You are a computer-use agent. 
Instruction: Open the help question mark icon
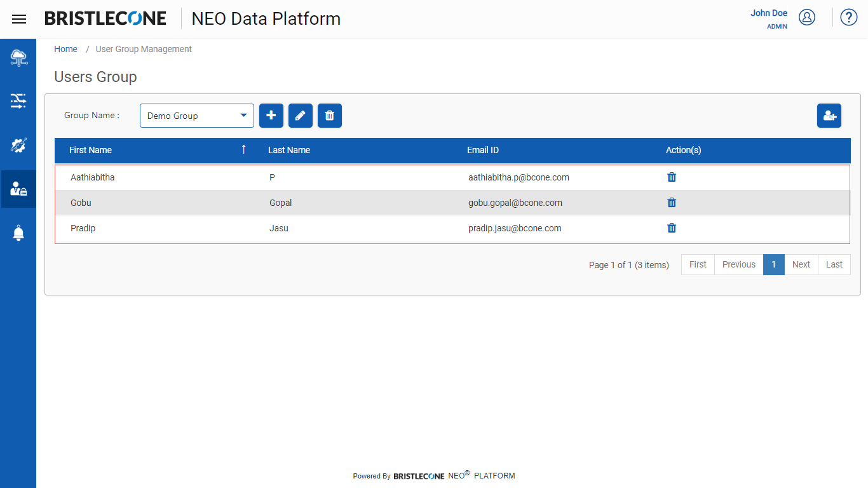(849, 17)
